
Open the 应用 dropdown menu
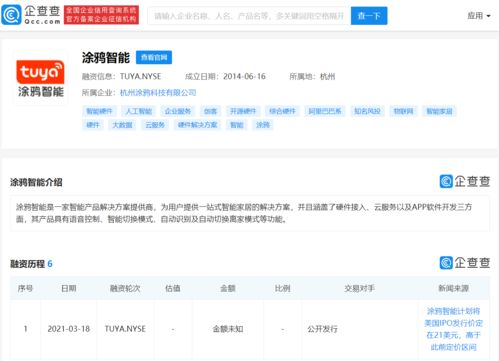click(x=478, y=16)
